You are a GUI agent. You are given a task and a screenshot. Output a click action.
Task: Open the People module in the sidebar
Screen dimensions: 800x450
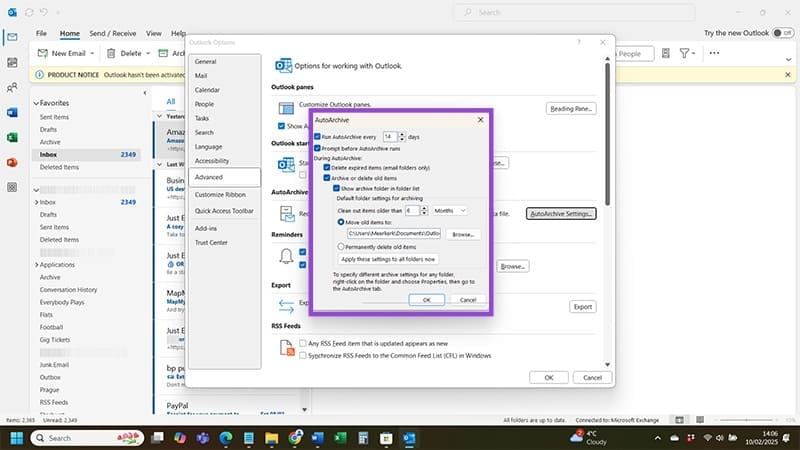(x=12, y=87)
